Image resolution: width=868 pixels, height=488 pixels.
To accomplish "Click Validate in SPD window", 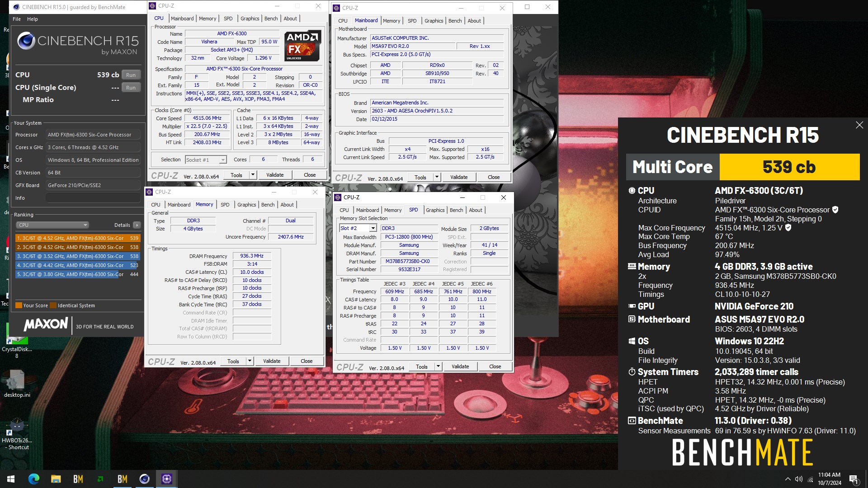I will click(x=460, y=366).
